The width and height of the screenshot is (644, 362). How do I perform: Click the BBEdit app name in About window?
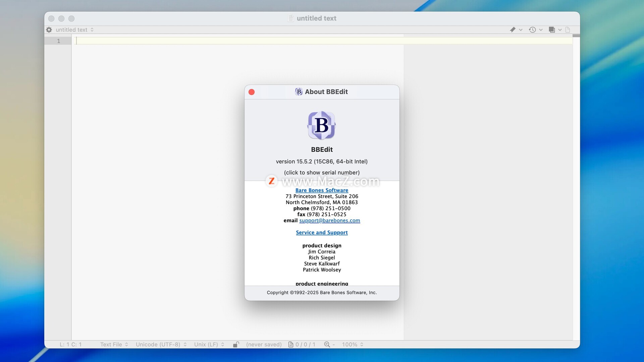[x=322, y=149]
